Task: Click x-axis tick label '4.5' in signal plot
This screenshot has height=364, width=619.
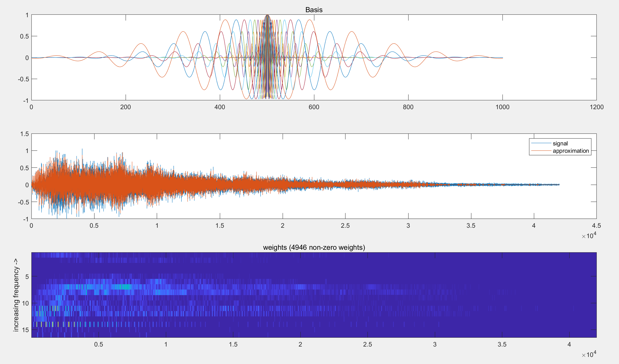Action: pyautogui.click(x=596, y=225)
